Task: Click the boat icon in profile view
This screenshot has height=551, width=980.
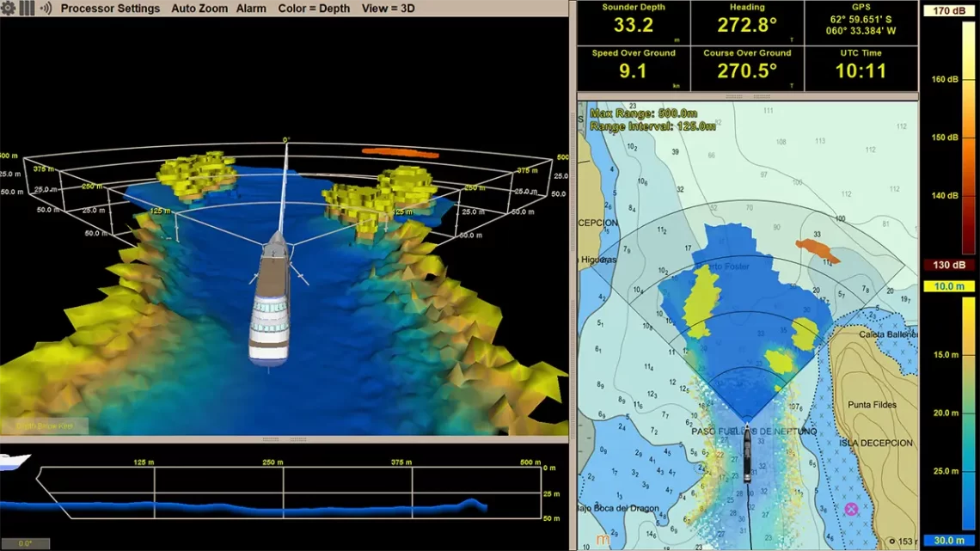Action: [15, 462]
